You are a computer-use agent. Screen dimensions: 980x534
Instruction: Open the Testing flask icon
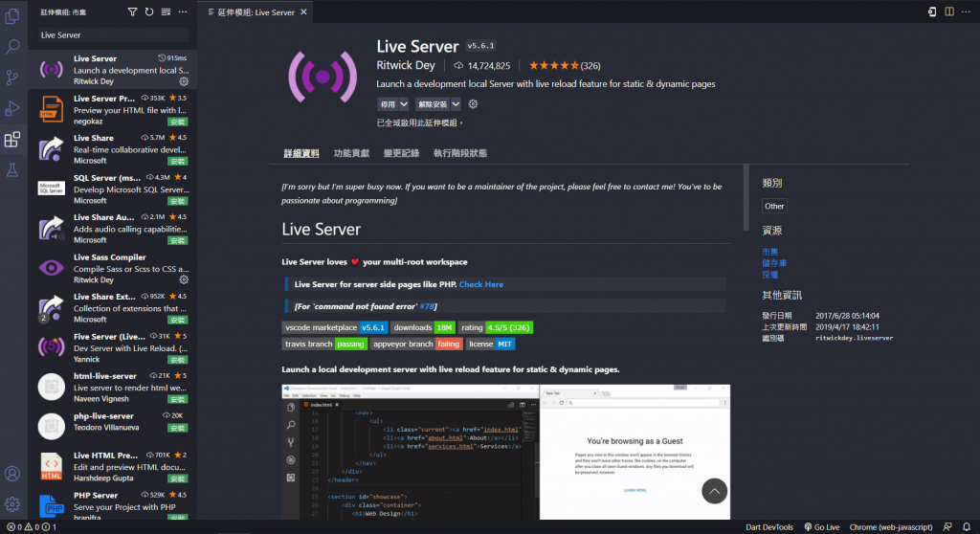point(12,170)
